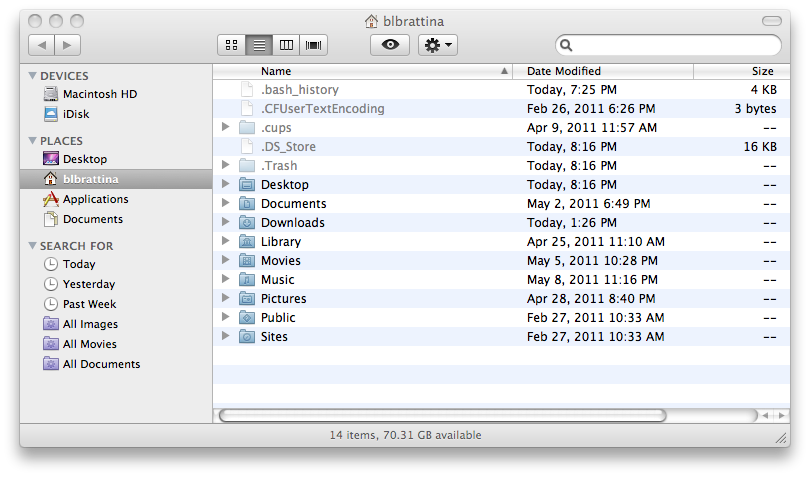Sort by the Size column header
Image resolution: width=810 pixels, height=477 pixels.
click(x=742, y=71)
